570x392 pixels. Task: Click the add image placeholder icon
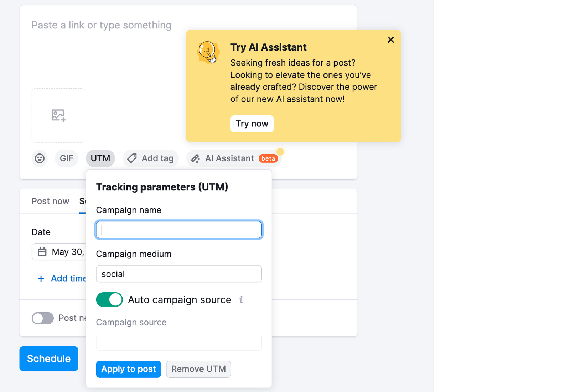tap(58, 115)
